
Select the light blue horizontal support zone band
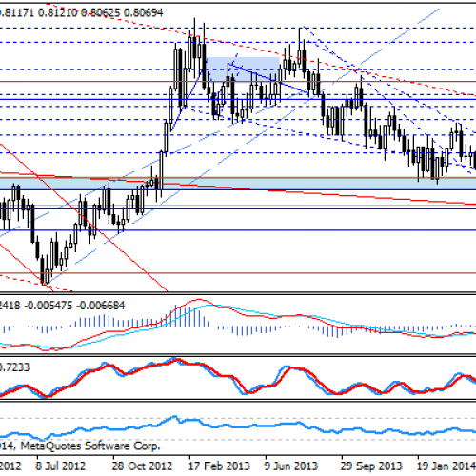pyautogui.click(x=238, y=184)
